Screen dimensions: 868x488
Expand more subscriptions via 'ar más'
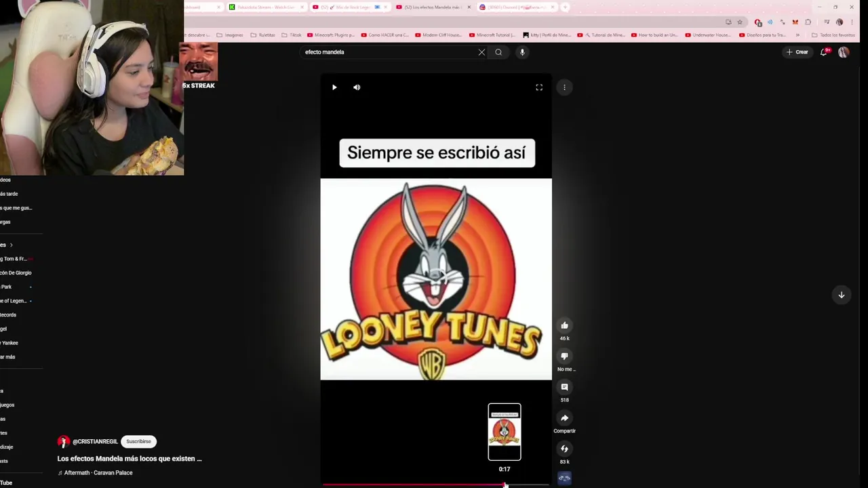7,357
